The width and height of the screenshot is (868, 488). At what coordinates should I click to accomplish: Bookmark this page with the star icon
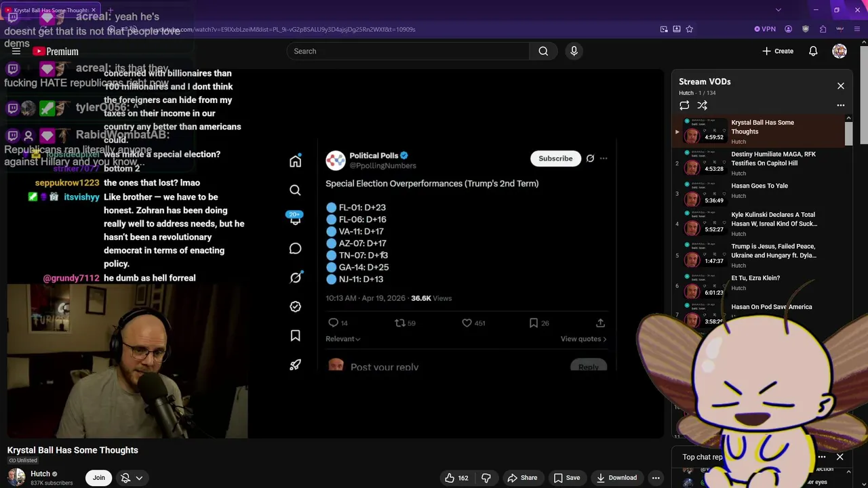pyautogui.click(x=689, y=29)
